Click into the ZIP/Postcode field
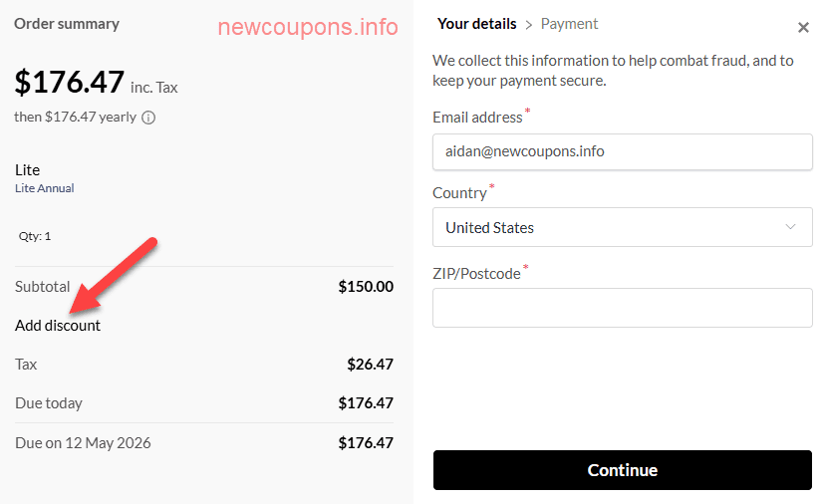The image size is (825, 504). (622, 308)
